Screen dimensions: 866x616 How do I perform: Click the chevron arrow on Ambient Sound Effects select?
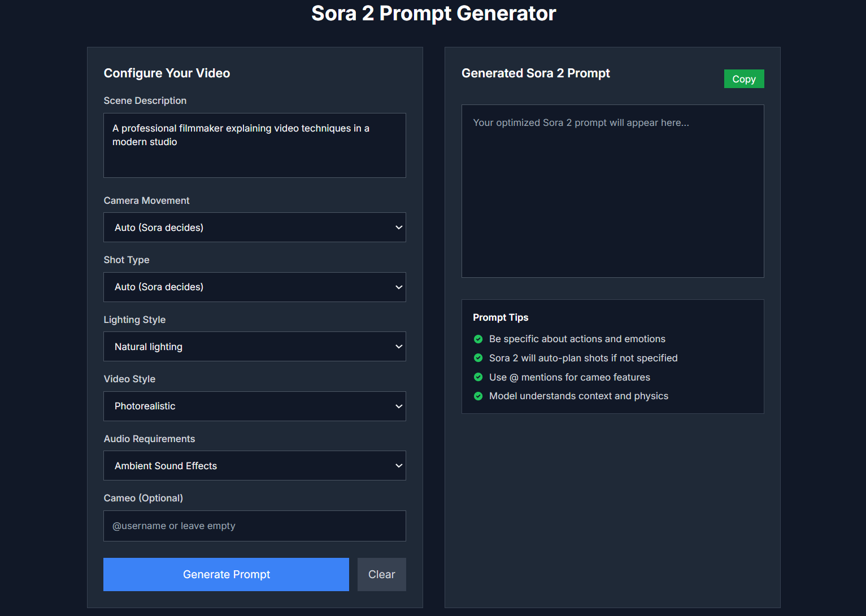[x=399, y=466]
